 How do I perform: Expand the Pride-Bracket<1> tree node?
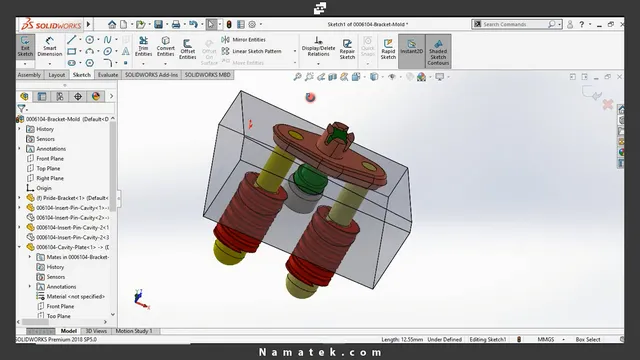[19, 198]
